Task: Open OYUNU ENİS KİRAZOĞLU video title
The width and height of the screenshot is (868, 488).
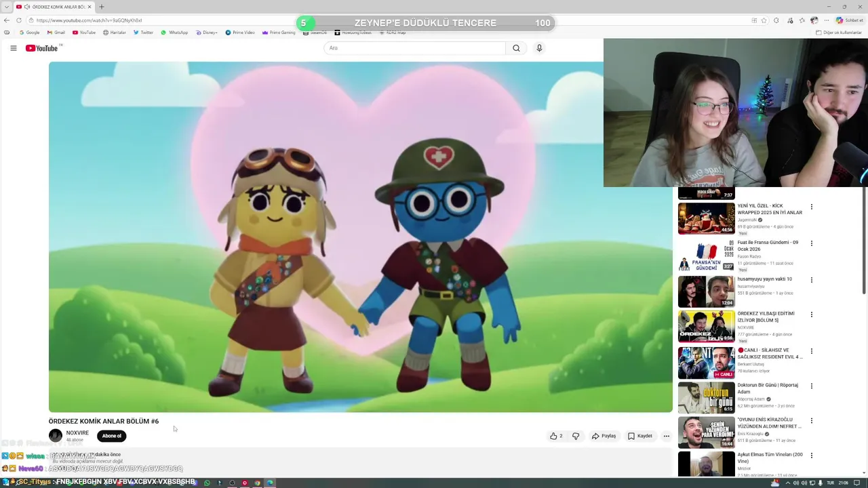Action: coord(770,423)
